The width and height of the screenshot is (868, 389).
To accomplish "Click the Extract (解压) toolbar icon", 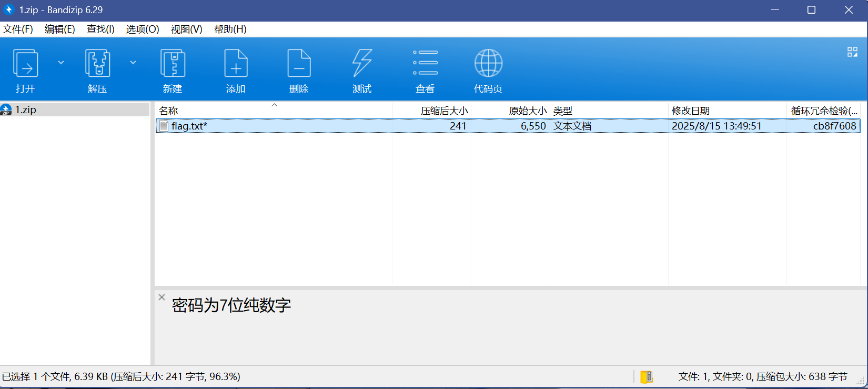I will (97, 64).
